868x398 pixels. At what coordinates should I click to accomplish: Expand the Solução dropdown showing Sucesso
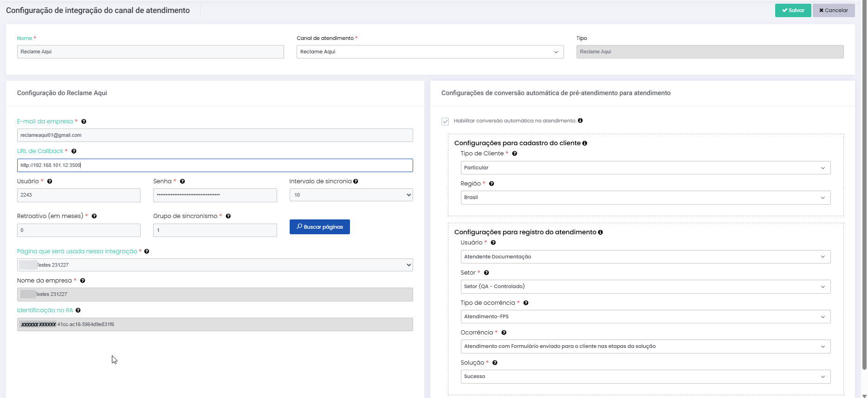[x=645, y=377]
